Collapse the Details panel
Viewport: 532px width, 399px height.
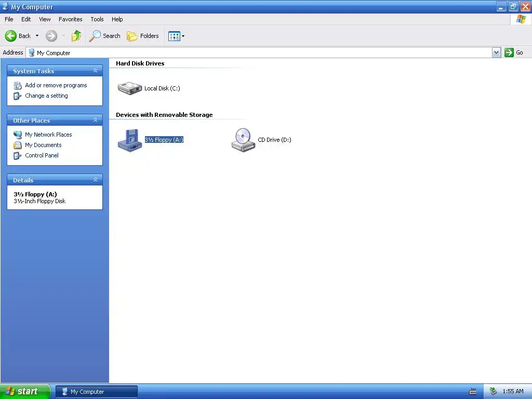point(96,180)
